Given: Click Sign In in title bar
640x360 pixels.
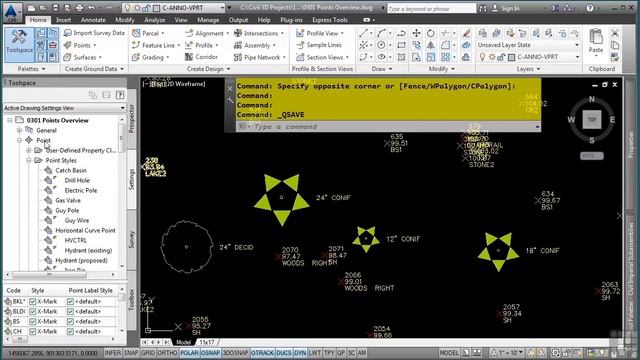Looking at the screenshot, I should point(510,8).
